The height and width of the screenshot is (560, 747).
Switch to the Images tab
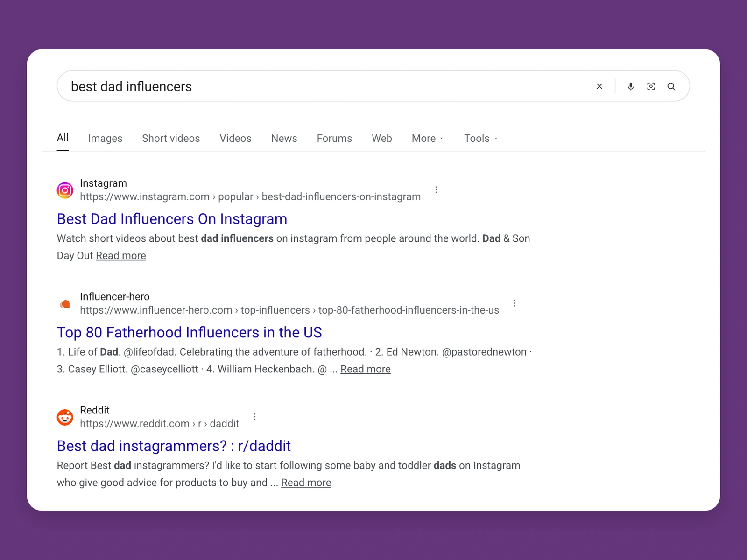(x=105, y=139)
